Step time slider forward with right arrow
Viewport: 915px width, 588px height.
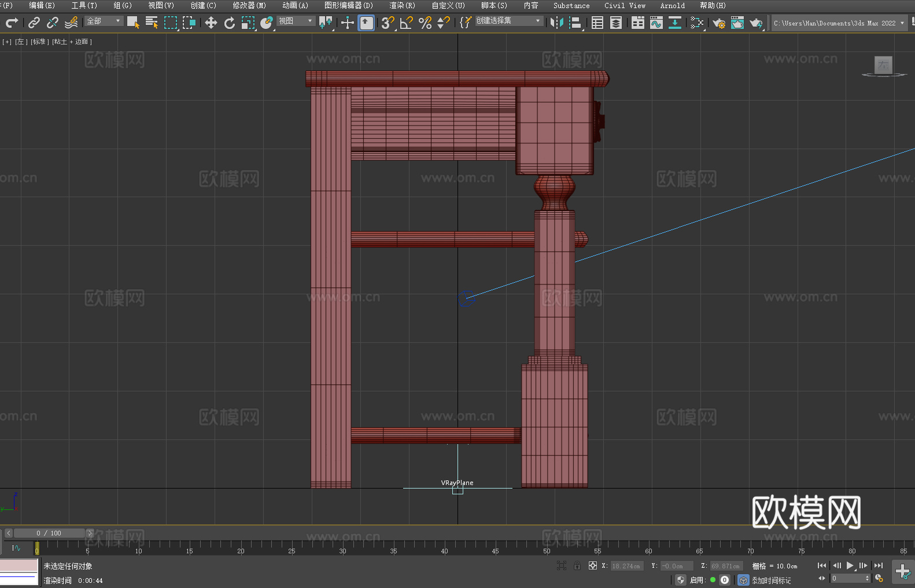point(90,533)
